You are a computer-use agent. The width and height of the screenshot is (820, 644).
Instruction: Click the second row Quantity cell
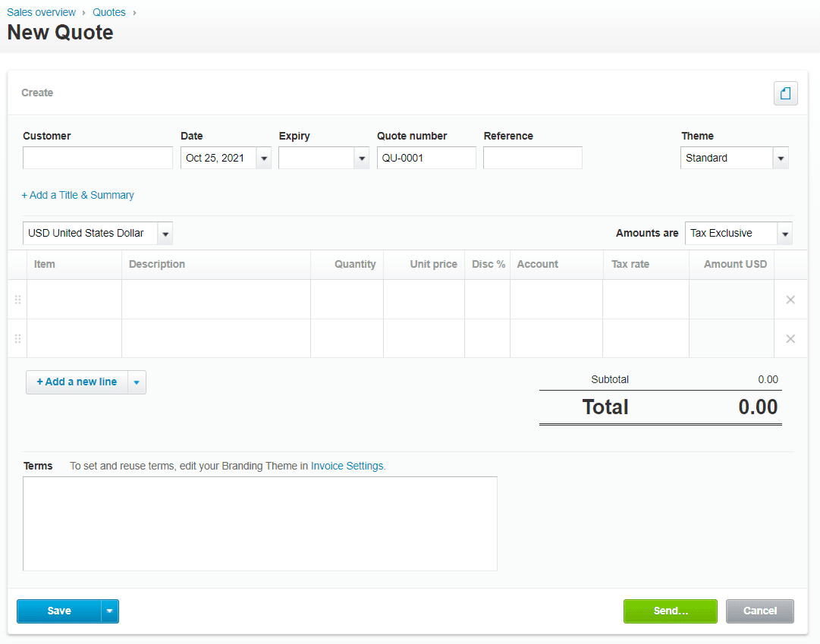point(347,339)
